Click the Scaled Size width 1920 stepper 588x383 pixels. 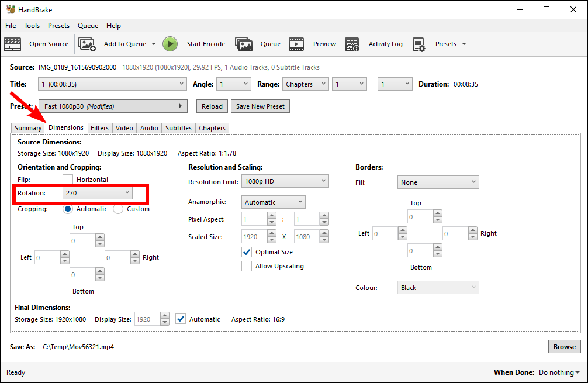272,236
